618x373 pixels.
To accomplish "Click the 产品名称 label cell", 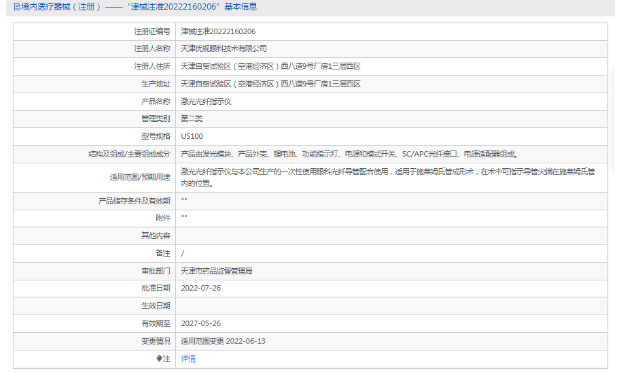I will [95, 101].
